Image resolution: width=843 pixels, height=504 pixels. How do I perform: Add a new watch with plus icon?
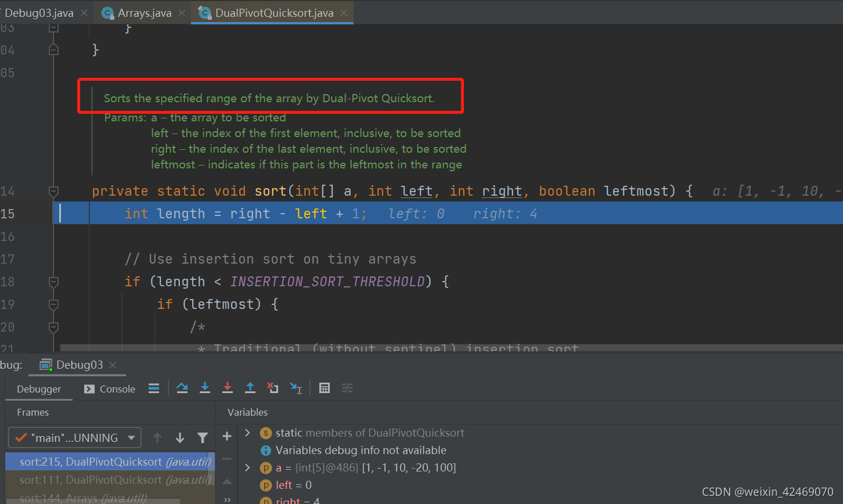click(227, 437)
